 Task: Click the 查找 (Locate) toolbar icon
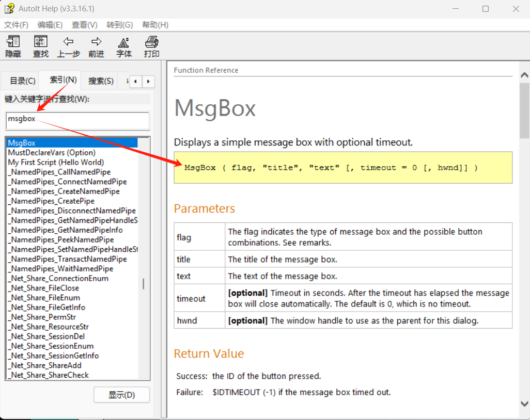(x=41, y=46)
